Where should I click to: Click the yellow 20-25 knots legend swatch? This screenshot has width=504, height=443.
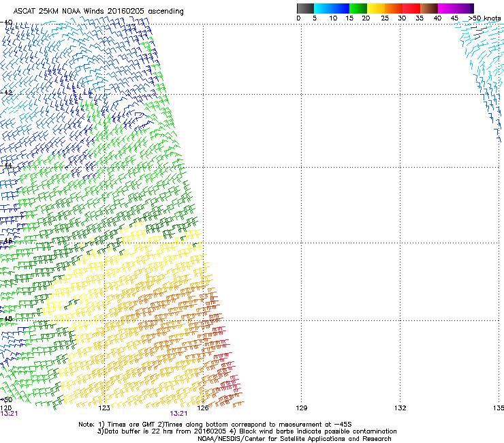tap(376, 8)
